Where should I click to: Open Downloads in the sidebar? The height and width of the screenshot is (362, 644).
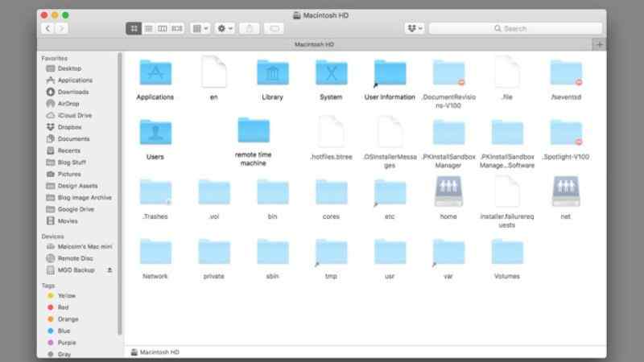[x=73, y=92]
